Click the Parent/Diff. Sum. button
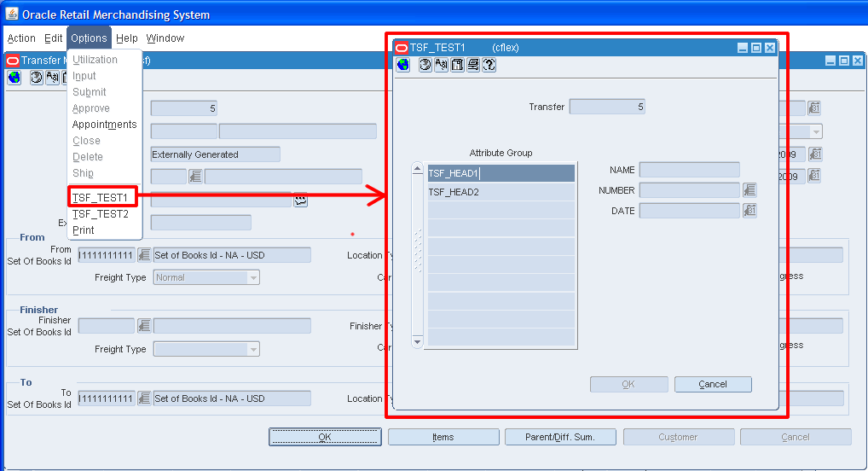 (x=560, y=437)
